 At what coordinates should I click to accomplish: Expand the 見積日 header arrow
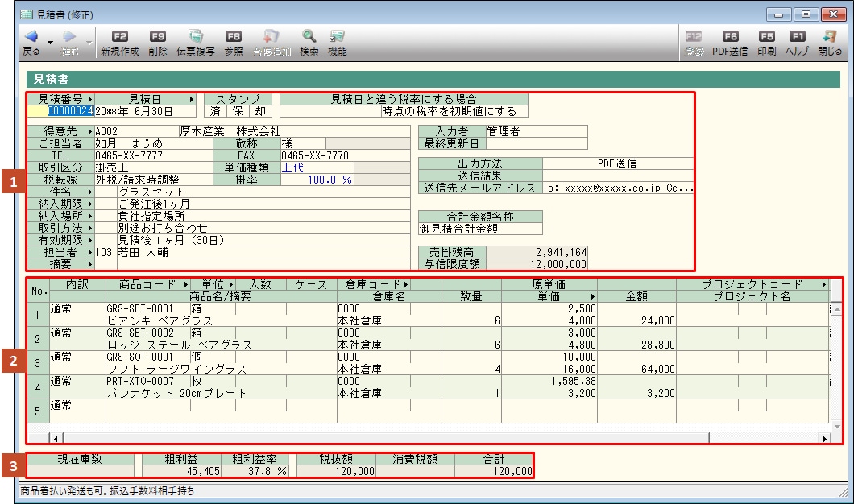[x=192, y=99]
